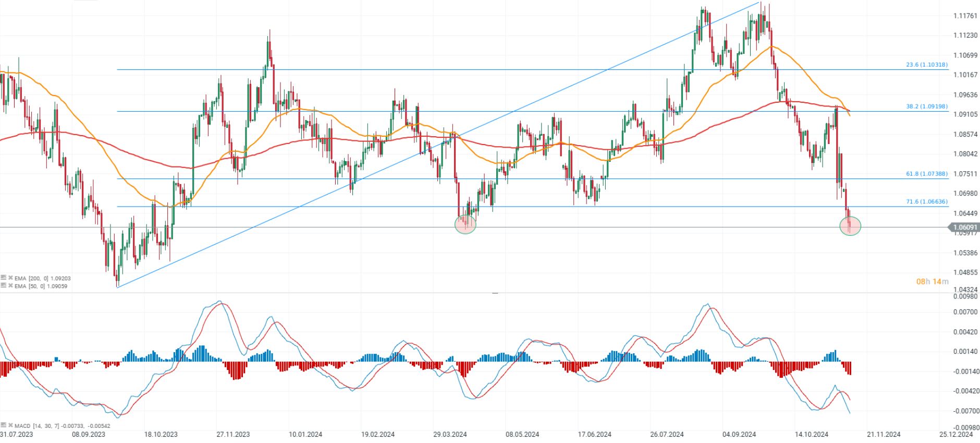Click the 1.10699 price axis label
The image size is (980, 443).
pyautogui.click(x=965, y=55)
